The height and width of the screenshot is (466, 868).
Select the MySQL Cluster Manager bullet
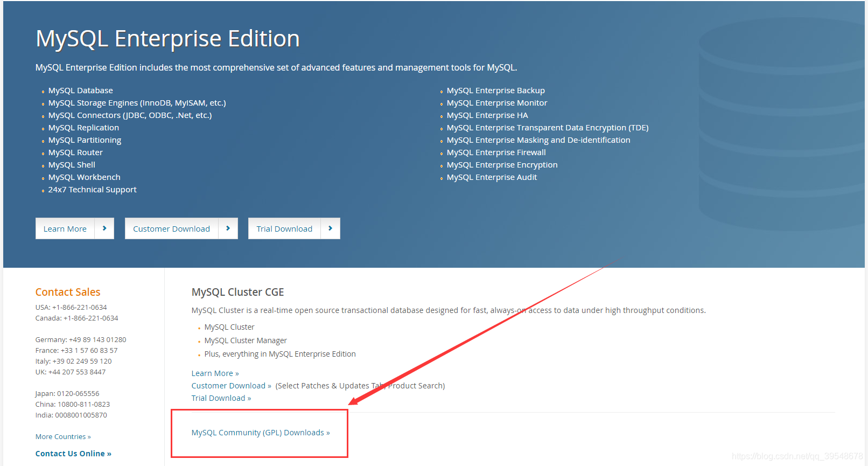(x=246, y=340)
